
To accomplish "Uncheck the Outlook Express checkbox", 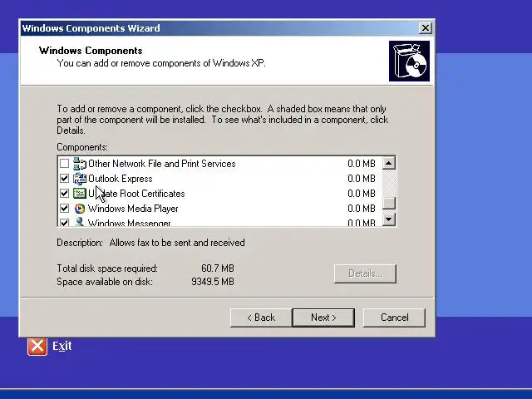I will 64,179.
